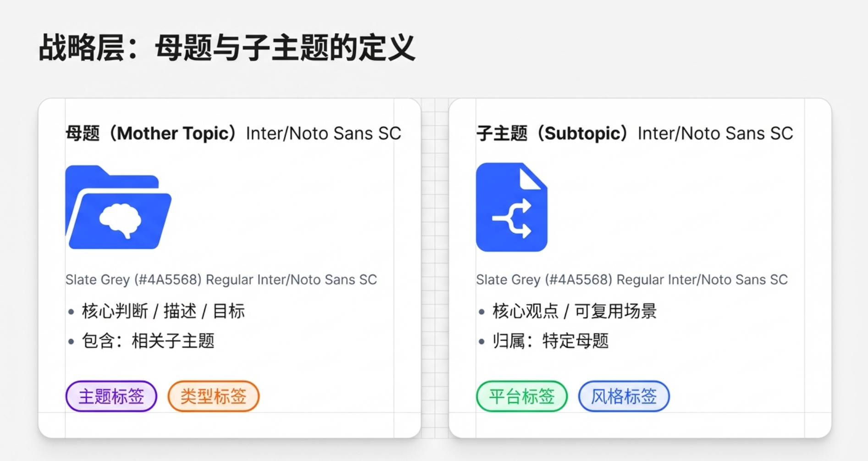Select the purple 主题标签 tag
The width and height of the screenshot is (868, 461).
click(111, 396)
